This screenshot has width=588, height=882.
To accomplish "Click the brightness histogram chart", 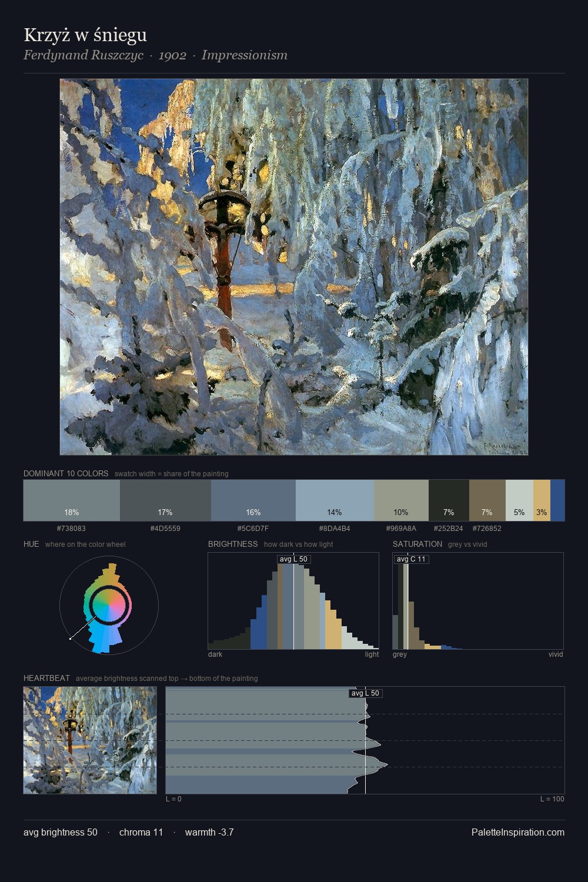I will [x=293, y=601].
